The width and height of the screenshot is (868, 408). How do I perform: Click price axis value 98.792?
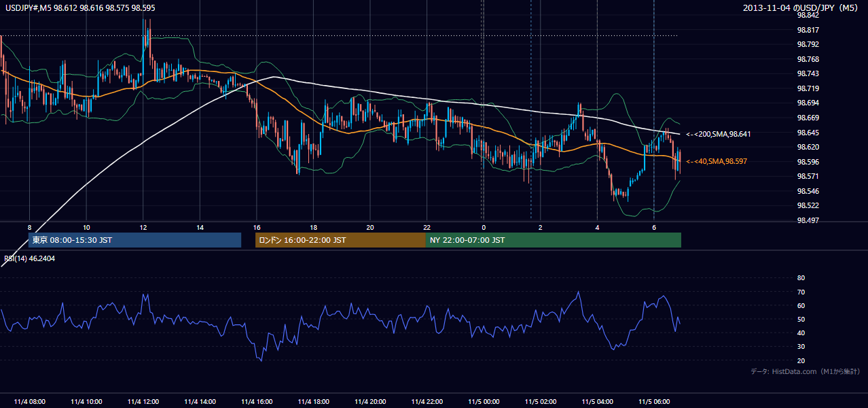click(808, 44)
